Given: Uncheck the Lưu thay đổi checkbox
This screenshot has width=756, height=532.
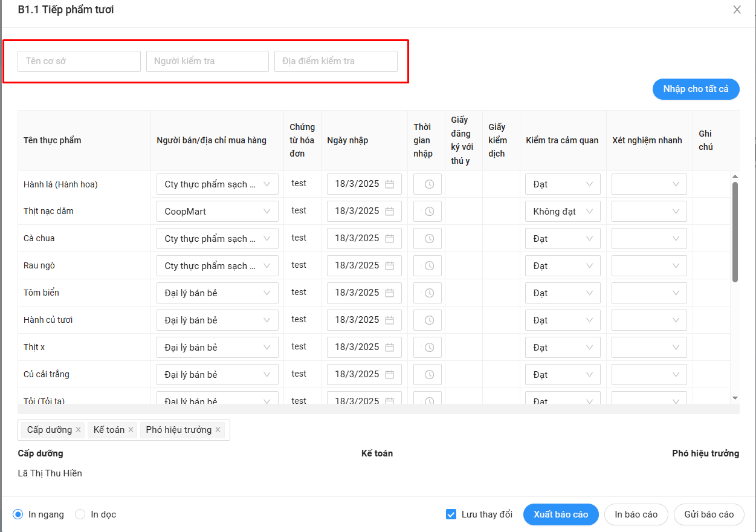Looking at the screenshot, I should pos(451,514).
